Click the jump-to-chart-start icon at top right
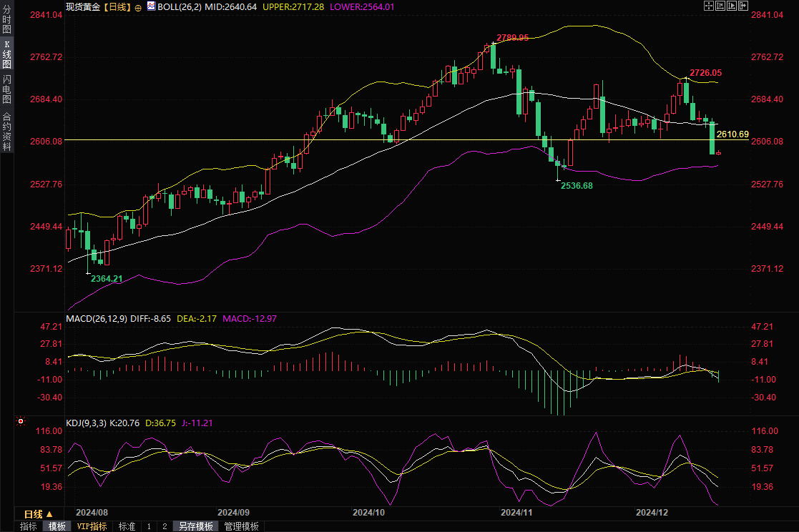 [720, 6]
